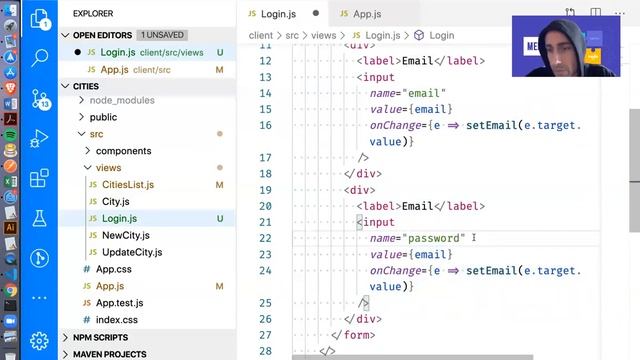Open the Git graph circular icon view
Screen dimensions: 640x360
tap(39, 258)
